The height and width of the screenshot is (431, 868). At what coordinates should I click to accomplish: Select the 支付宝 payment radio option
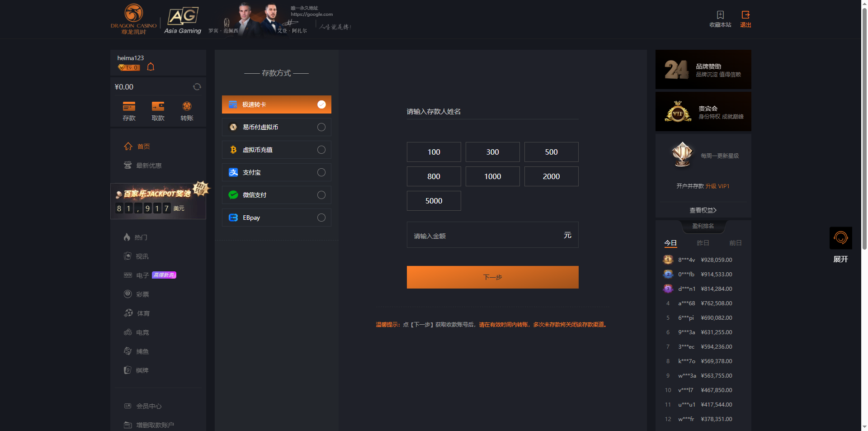pos(321,172)
